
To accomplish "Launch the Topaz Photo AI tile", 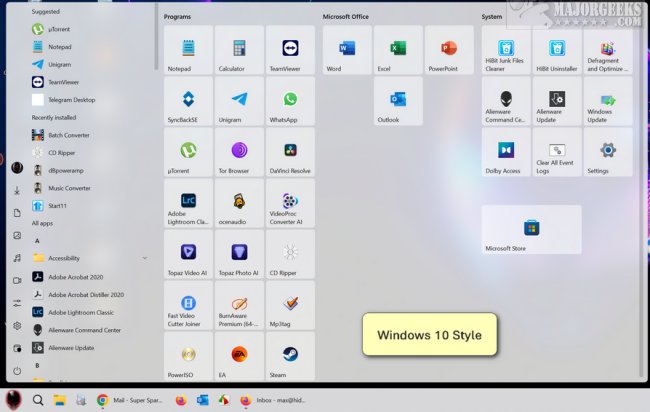I will click(x=239, y=254).
